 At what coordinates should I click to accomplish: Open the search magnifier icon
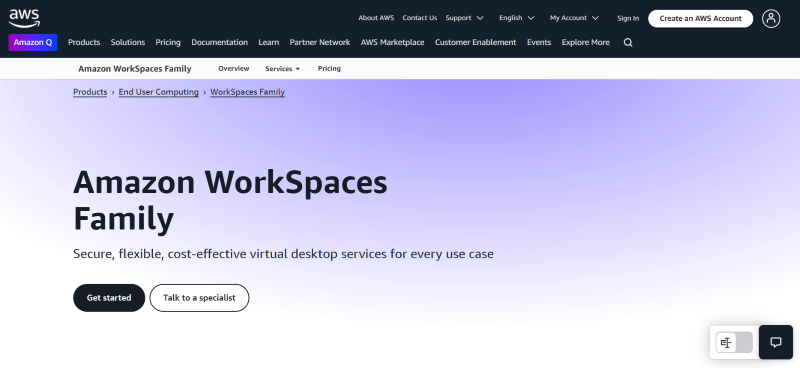click(x=628, y=43)
